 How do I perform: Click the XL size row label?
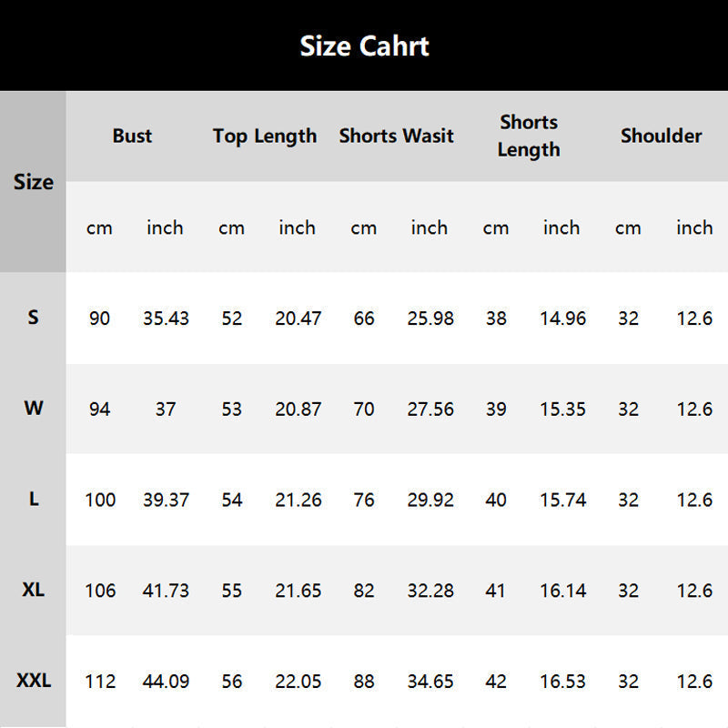(x=34, y=590)
